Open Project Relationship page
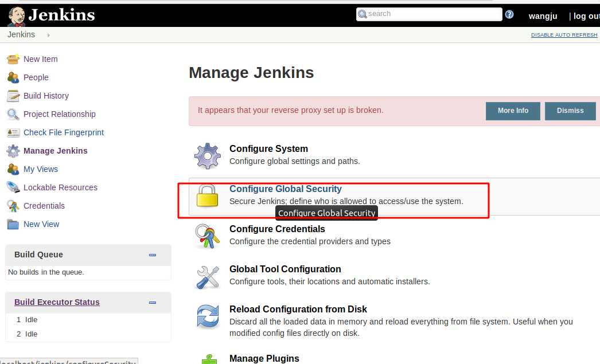This screenshot has height=364, width=600. [x=59, y=114]
